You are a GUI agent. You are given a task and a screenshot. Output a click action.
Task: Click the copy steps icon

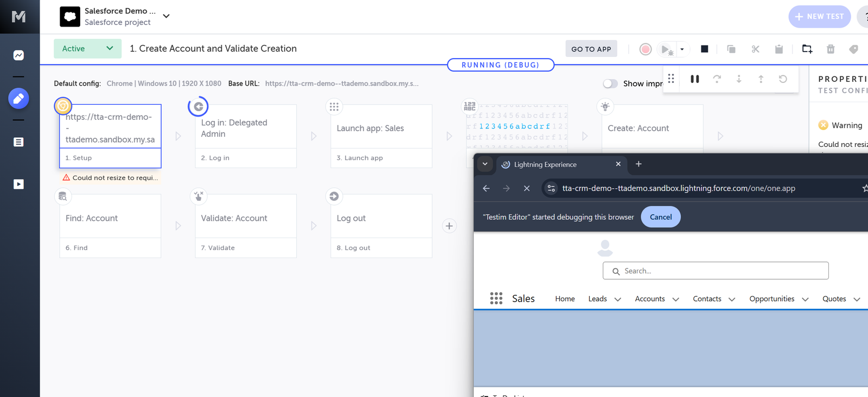[x=731, y=49]
